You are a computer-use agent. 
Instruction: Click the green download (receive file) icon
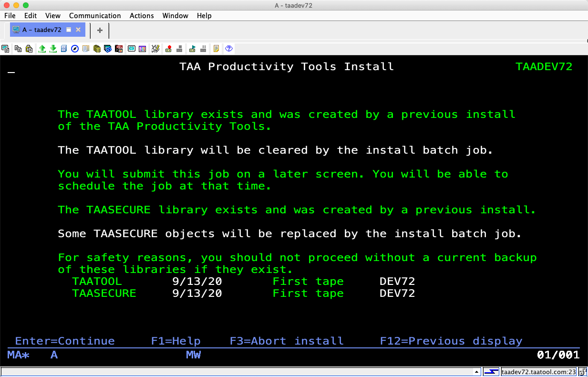pos(53,49)
